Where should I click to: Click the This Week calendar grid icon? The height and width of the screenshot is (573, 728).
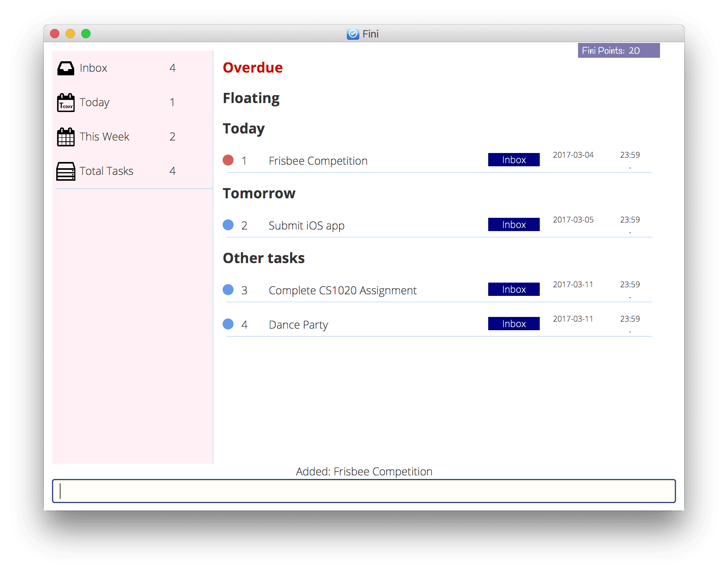click(66, 137)
